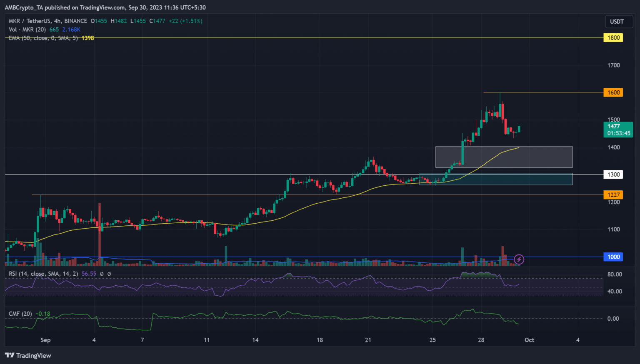Click the EMA (50, close) indicator legend

[43, 38]
